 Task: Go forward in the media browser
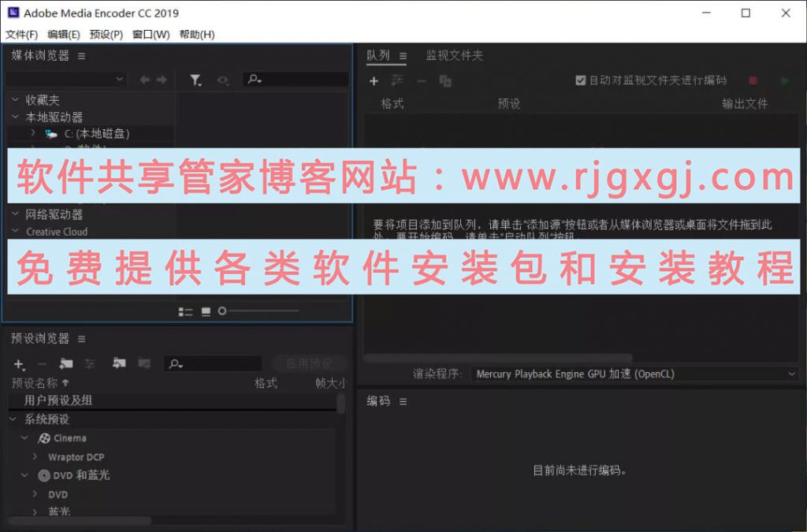pos(162,80)
